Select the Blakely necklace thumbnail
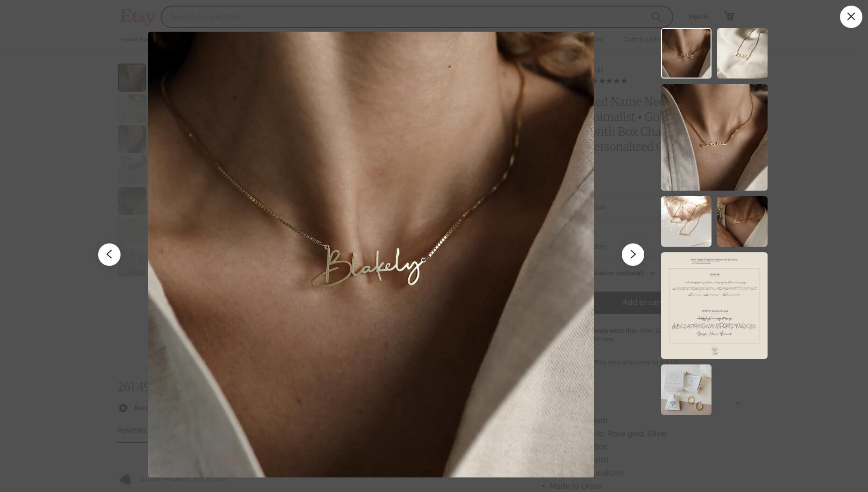 [x=686, y=53]
